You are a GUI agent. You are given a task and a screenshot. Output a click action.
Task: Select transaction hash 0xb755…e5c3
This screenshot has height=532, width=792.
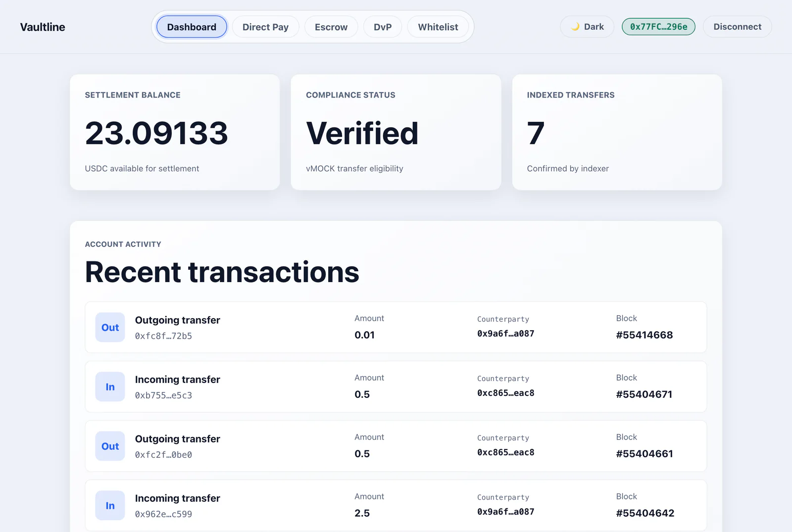pyautogui.click(x=163, y=395)
